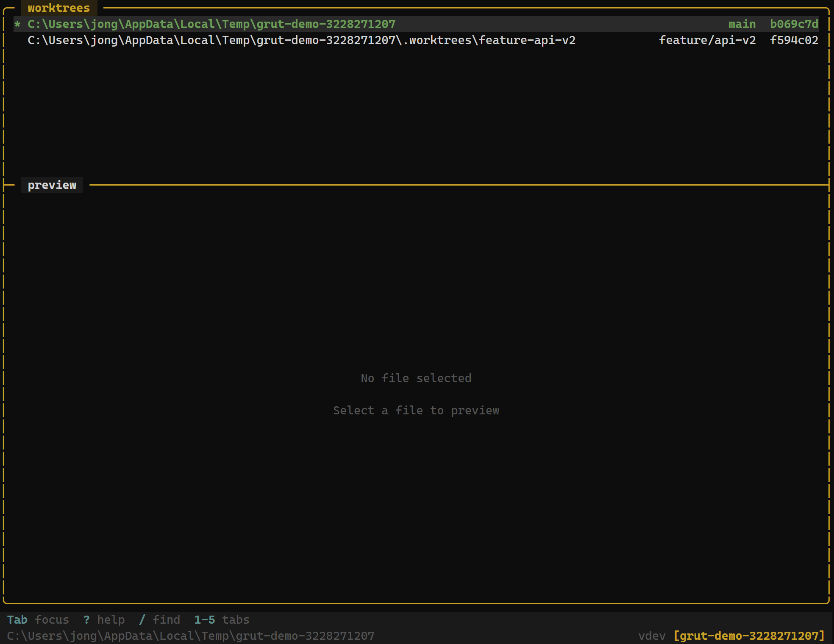Focus the preview panel title

coord(52,185)
